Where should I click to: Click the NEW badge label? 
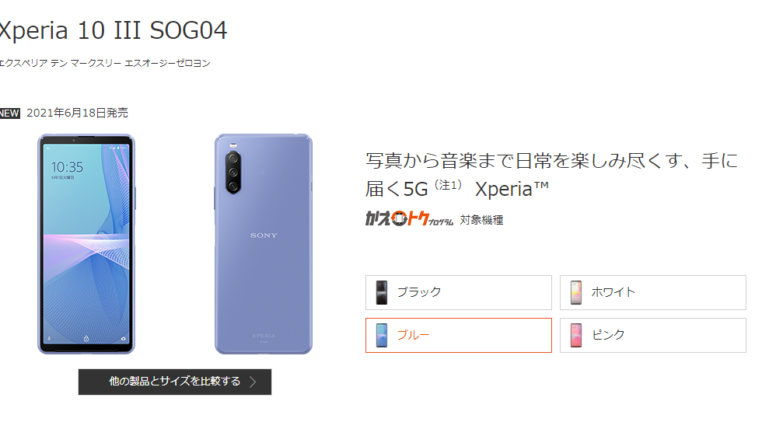9,113
